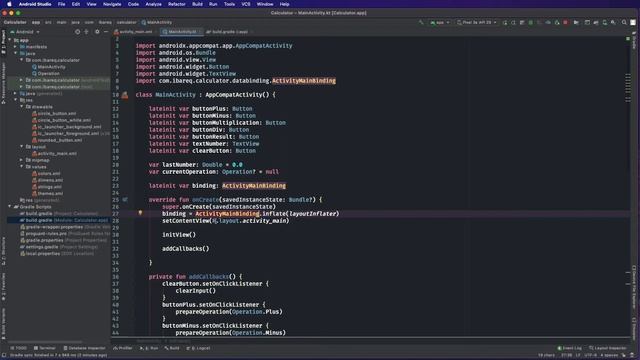Toggle the Favorites side tab
The image size is (640, 360).
coord(3,287)
